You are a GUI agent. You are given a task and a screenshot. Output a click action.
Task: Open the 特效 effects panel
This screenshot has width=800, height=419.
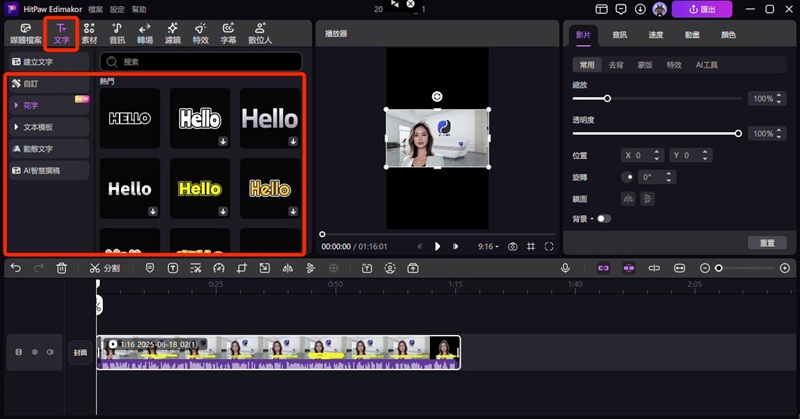pos(201,33)
